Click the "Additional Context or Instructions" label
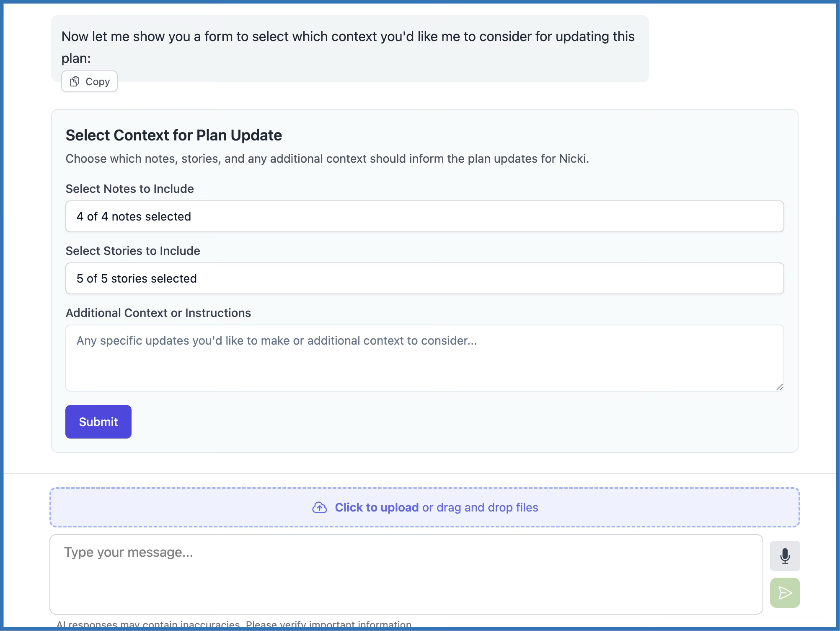This screenshot has width=840, height=631. [x=158, y=313]
